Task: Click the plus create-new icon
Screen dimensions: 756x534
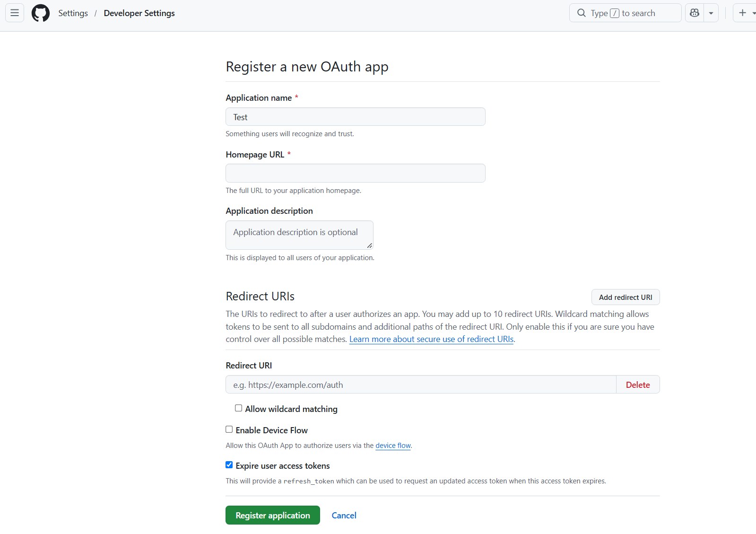Action: coord(743,13)
